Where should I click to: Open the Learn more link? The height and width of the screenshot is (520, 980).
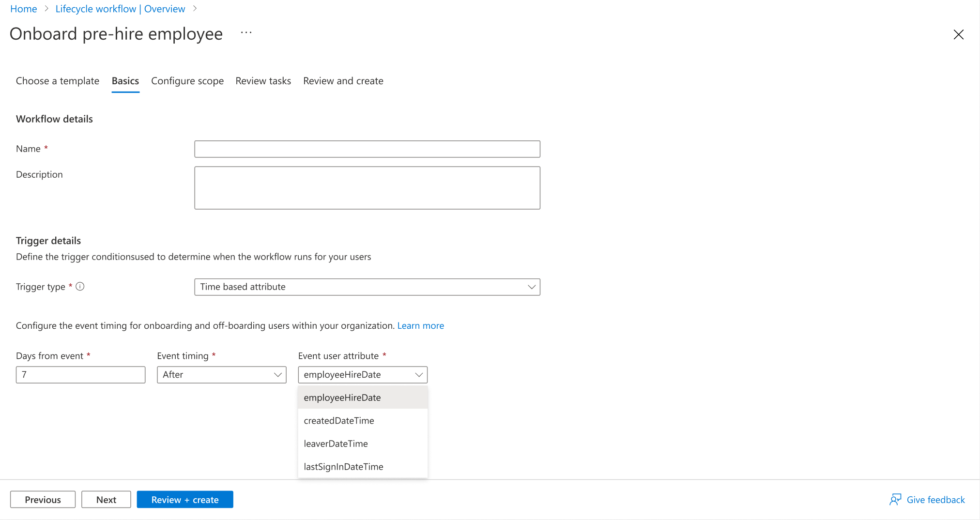(420, 325)
